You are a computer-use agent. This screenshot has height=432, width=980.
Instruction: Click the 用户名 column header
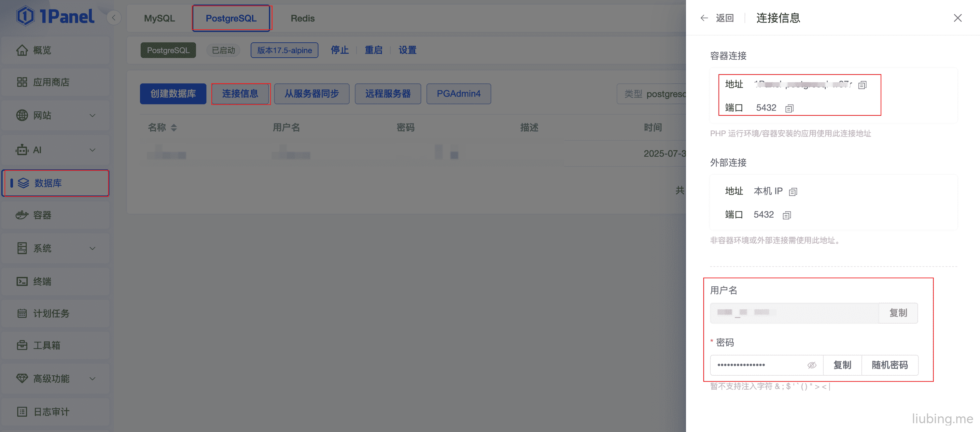(286, 127)
